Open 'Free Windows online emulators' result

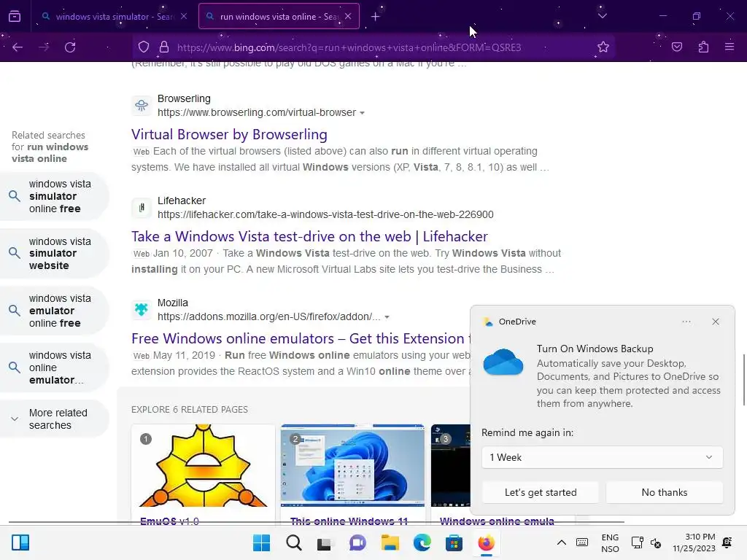(x=300, y=338)
